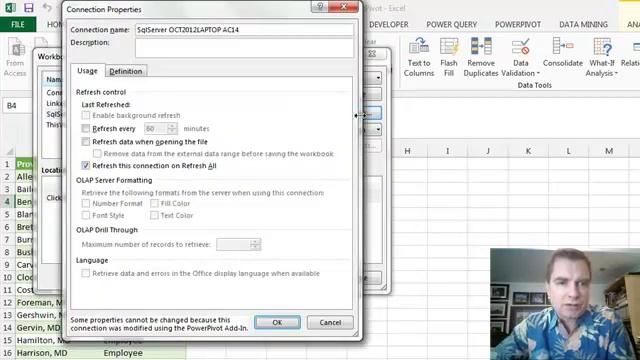Click the Name Box showing B4

[x=17, y=106]
